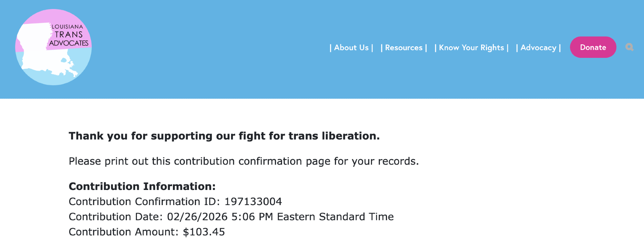Click the 'Please print out' instruction text
Screen dimensions: 644x243
click(244, 161)
